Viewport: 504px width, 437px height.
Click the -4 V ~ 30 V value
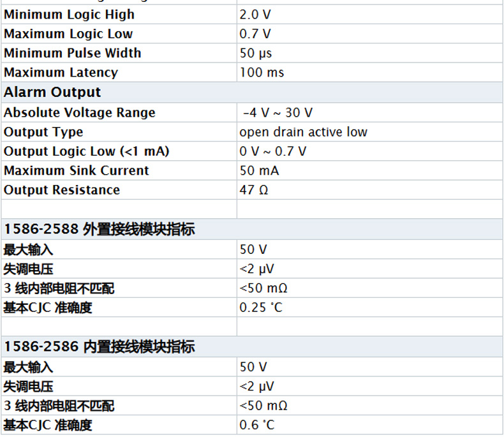278,112
